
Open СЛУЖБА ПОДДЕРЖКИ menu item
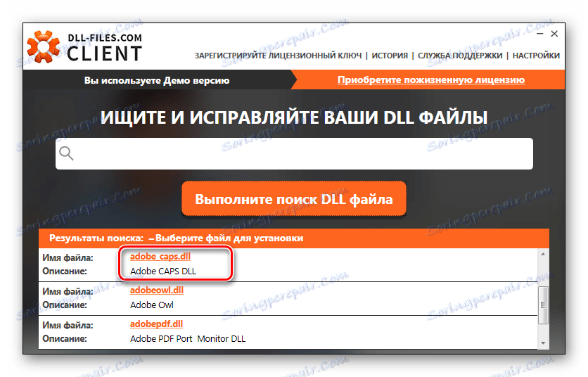[460, 56]
